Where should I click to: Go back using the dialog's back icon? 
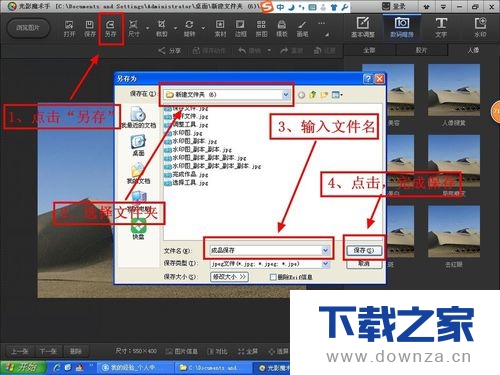pos(301,95)
